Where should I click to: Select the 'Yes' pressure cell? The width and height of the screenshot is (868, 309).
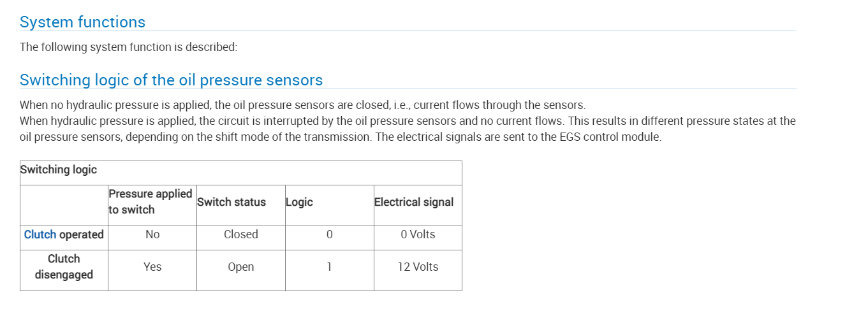[x=152, y=267]
